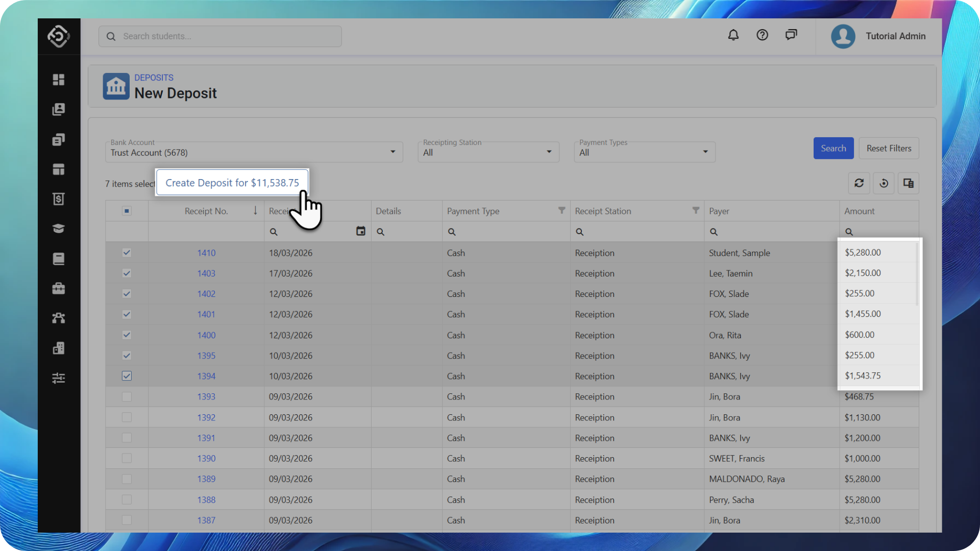Screen dimensions: 980x551
Task: Check the checkbox for receipt 1393
Action: (127, 396)
